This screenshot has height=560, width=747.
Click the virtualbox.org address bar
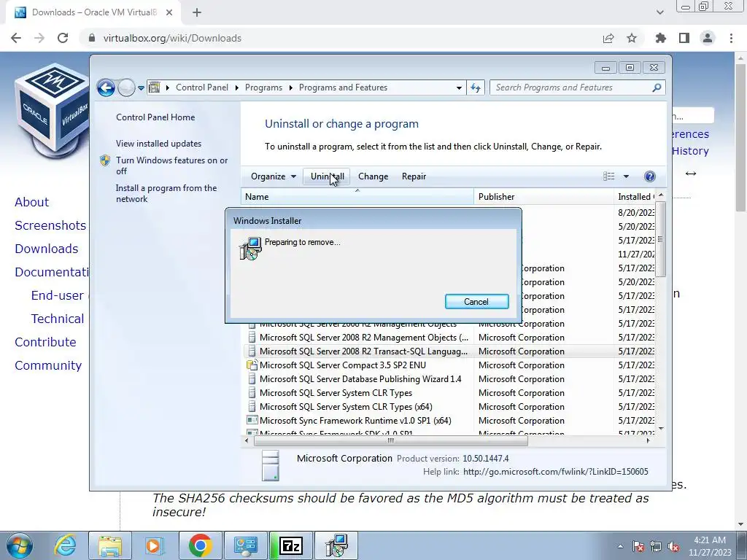point(341,38)
